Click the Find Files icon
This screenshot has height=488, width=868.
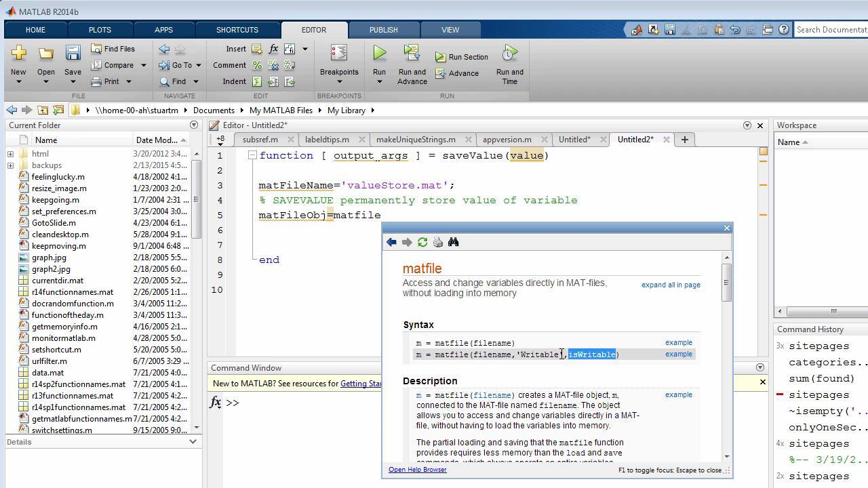(x=97, y=49)
